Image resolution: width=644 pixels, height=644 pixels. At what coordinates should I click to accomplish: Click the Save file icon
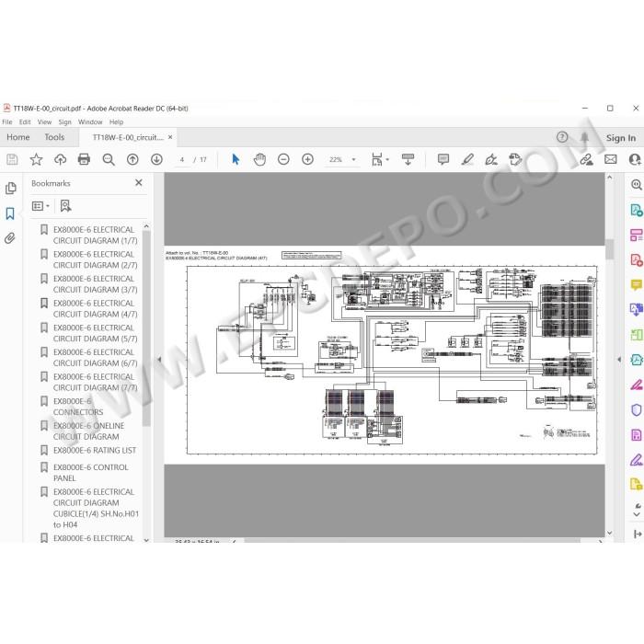pos(12,159)
